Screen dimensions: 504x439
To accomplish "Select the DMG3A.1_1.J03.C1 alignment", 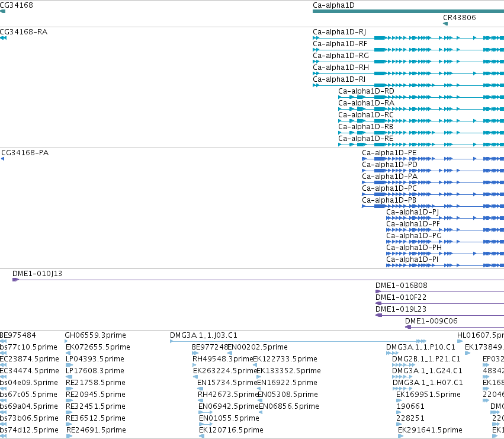I will (x=298, y=341).
